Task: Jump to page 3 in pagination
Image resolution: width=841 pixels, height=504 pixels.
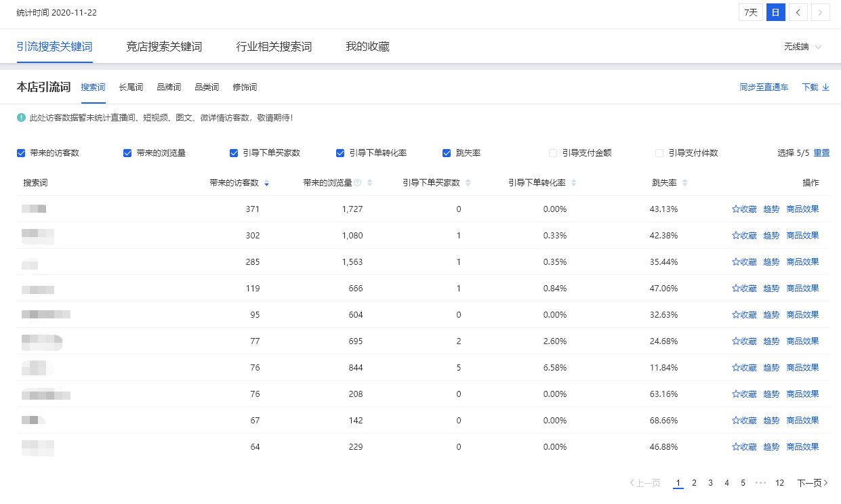Action: point(710,482)
